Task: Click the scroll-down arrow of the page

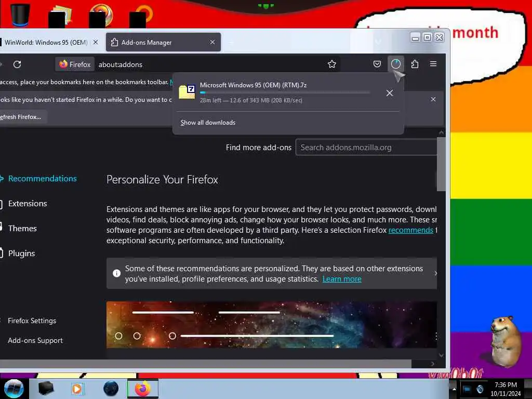Action: click(441, 355)
